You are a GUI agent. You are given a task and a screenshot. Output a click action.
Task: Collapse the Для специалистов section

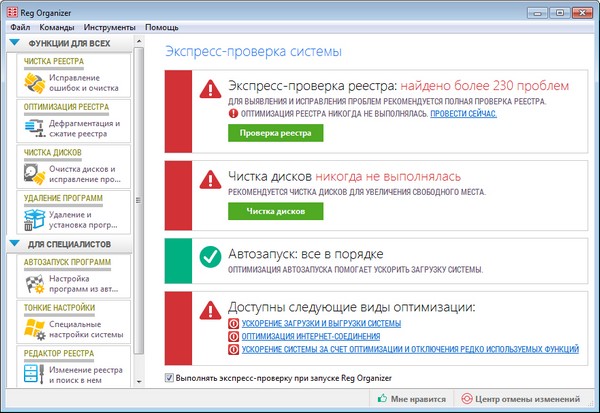(x=15, y=244)
